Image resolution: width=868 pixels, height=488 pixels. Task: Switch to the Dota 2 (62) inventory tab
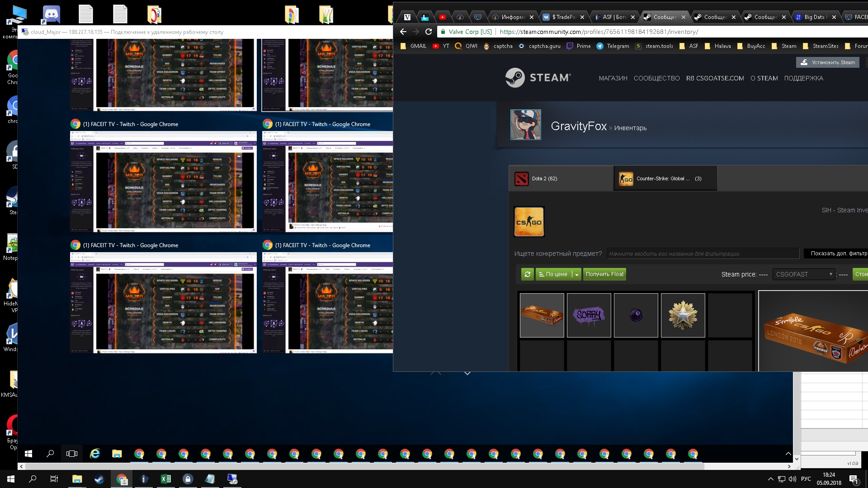tap(561, 178)
